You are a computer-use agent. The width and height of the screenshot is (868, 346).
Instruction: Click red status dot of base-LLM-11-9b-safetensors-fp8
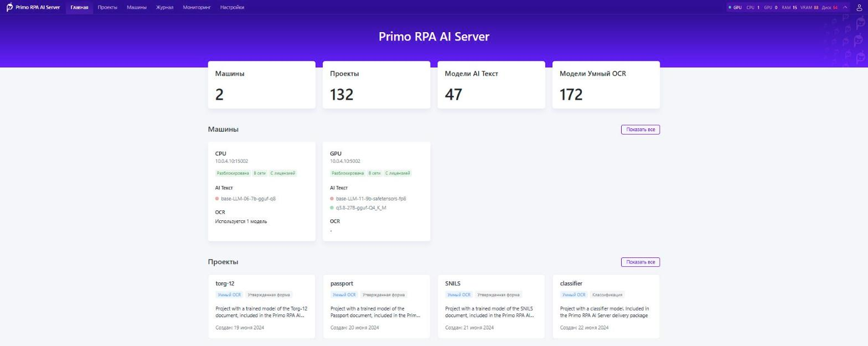[x=332, y=199]
